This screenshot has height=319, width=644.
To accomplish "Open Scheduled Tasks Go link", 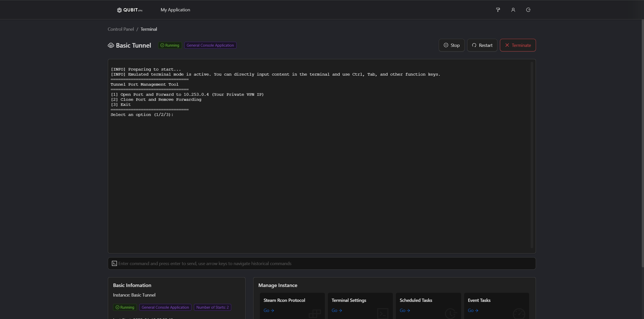I will click(405, 310).
